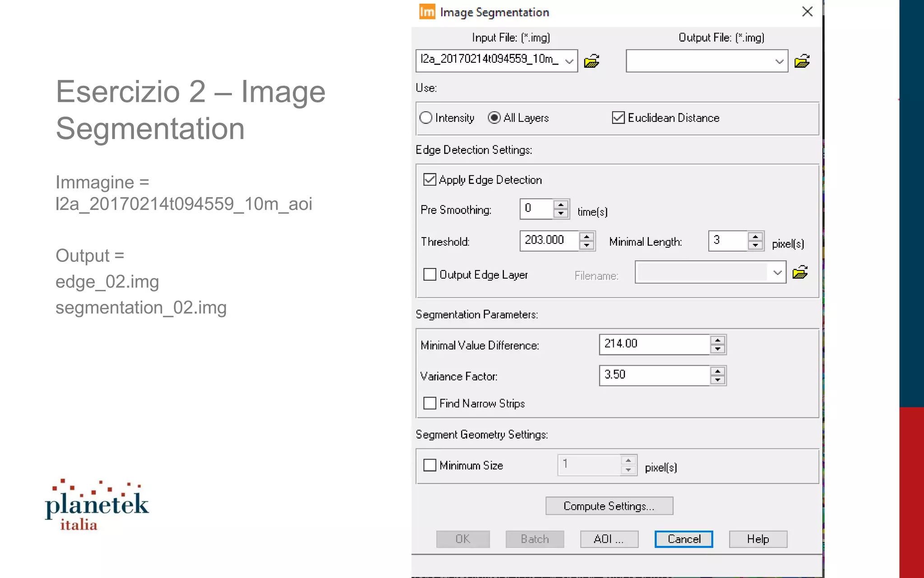924x578 pixels.
Task: Click inside the Minimal Value Difference field
Action: (x=654, y=344)
